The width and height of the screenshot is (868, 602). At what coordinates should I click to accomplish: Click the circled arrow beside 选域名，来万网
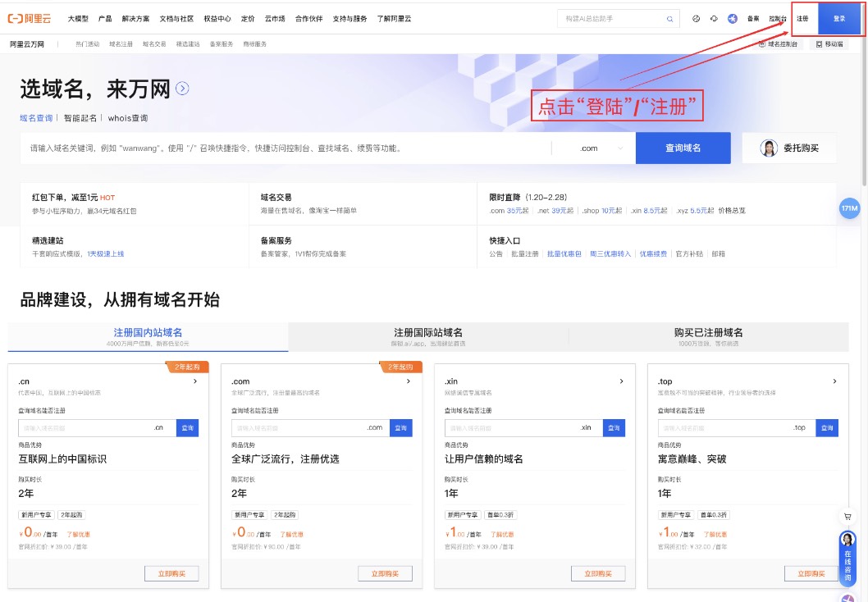(x=182, y=88)
